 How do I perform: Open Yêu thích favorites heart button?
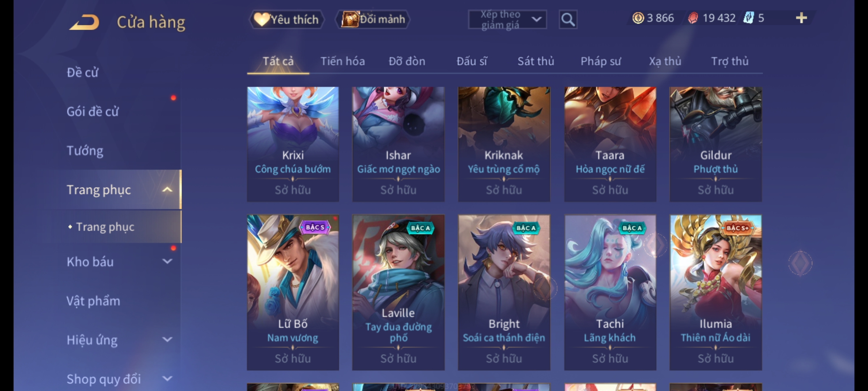pos(286,19)
